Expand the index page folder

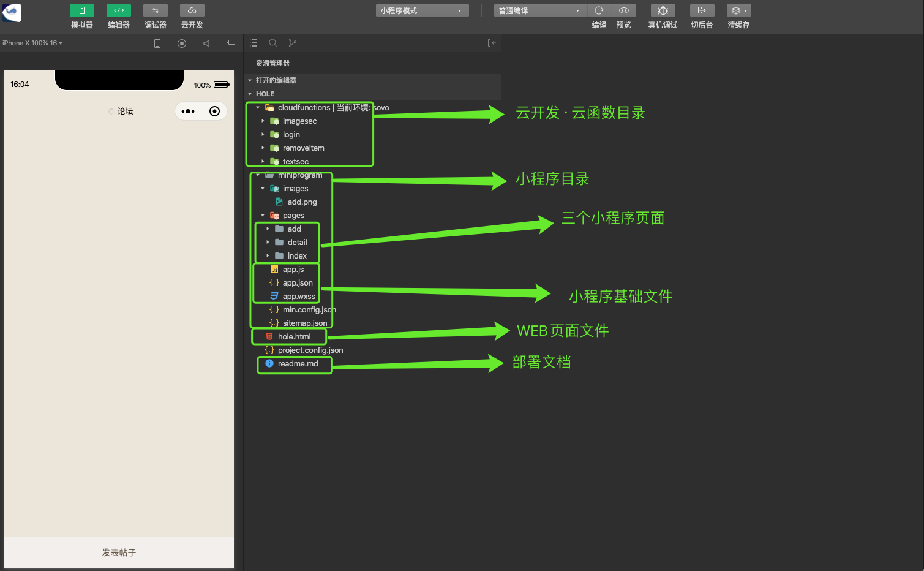tap(268, 256)
